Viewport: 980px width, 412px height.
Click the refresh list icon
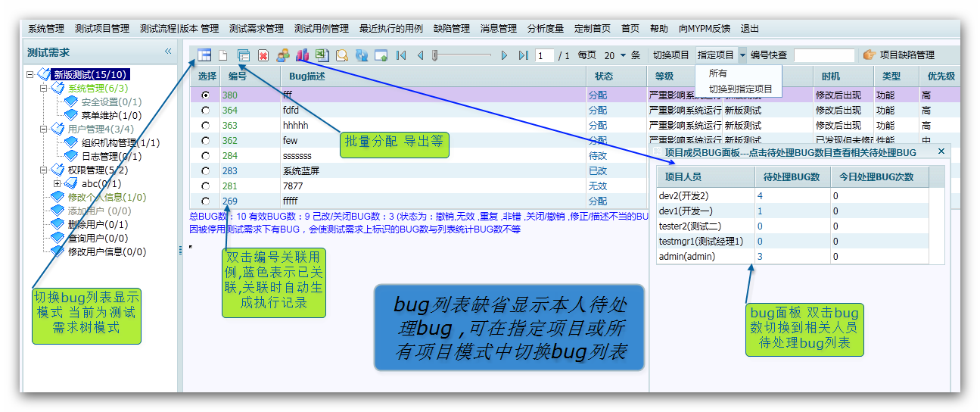(x=362, y=55)
